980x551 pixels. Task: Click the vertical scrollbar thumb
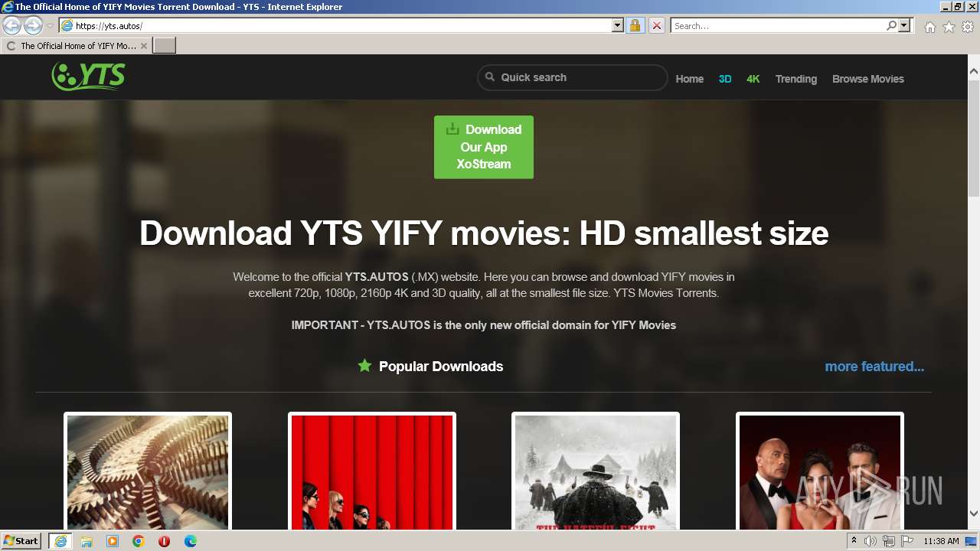[974, 138]
